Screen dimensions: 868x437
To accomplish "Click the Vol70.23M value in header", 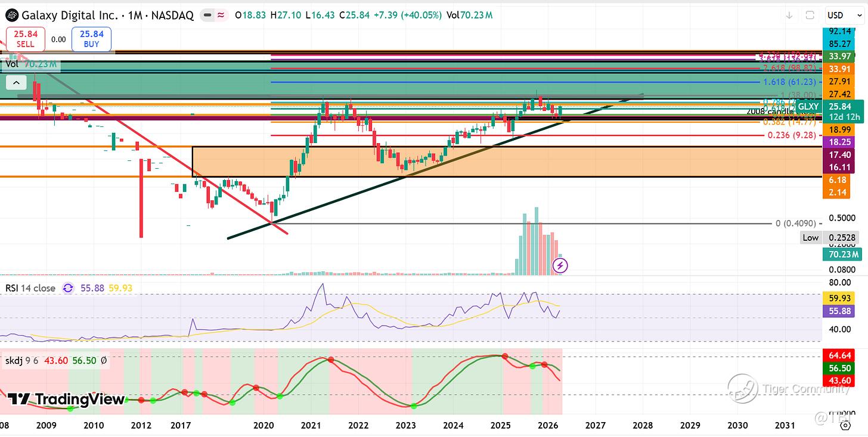I will click(471, 15).
